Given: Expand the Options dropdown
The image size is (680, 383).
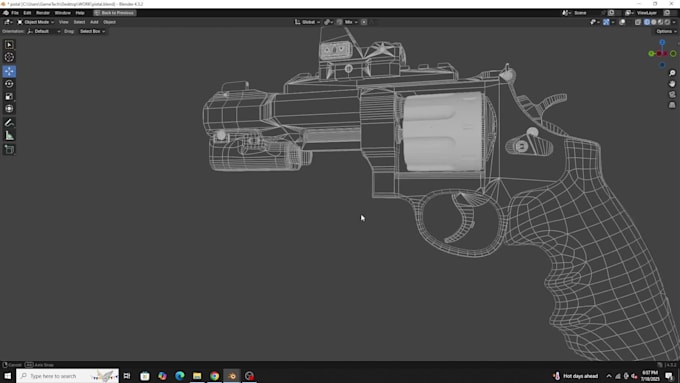Looking at the screenshot, I should tap(666, 31).
